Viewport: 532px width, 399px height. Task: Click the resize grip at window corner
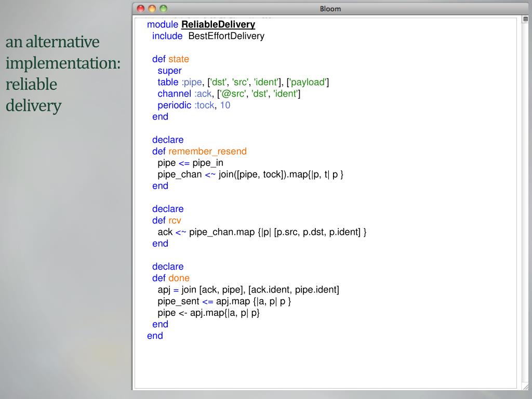[x=525, y=387]
